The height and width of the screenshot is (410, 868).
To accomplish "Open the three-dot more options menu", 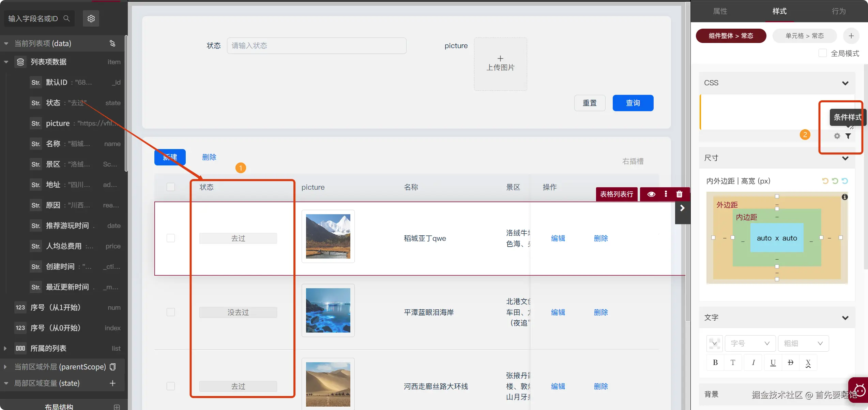I will tap(666, 194).
